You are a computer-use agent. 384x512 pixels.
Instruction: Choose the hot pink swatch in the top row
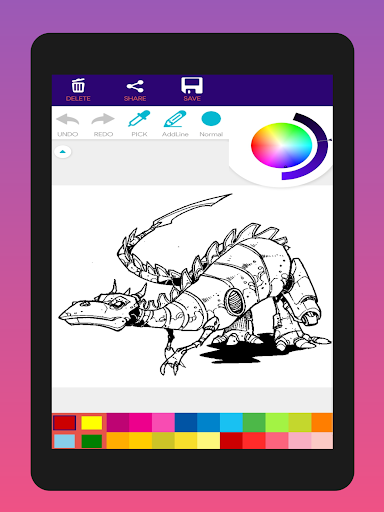pos(141,422)
